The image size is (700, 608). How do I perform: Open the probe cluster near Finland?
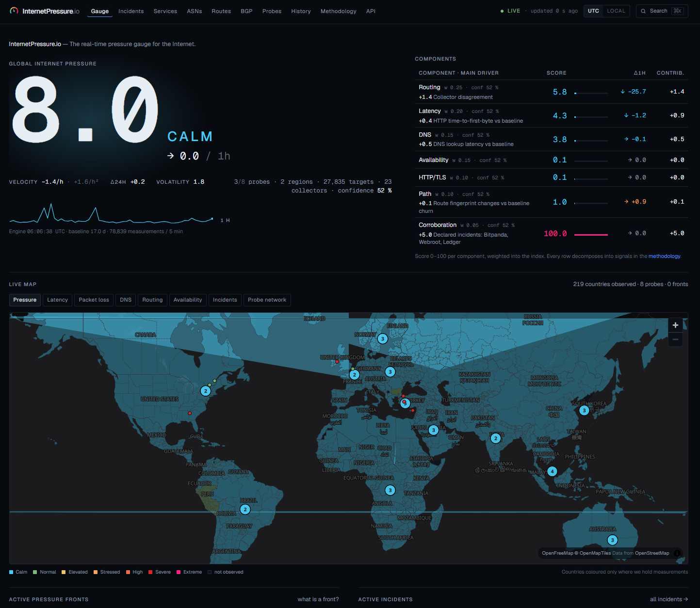point(383,339)
